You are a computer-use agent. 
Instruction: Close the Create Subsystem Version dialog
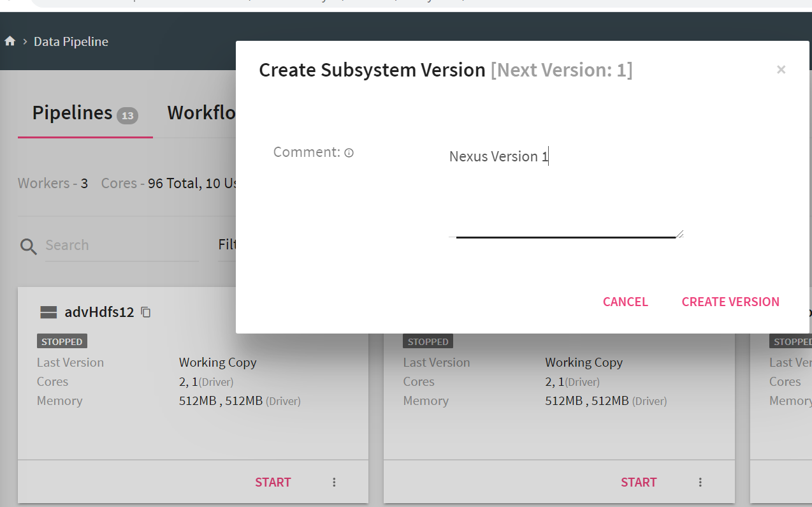click(x=781, y=70)
